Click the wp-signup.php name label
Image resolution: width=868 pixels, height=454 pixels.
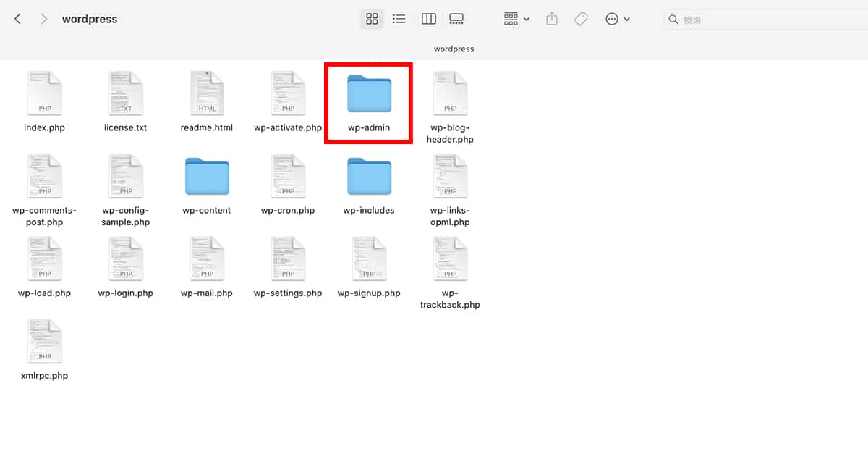pyautogui.click(x=369, y=293)
